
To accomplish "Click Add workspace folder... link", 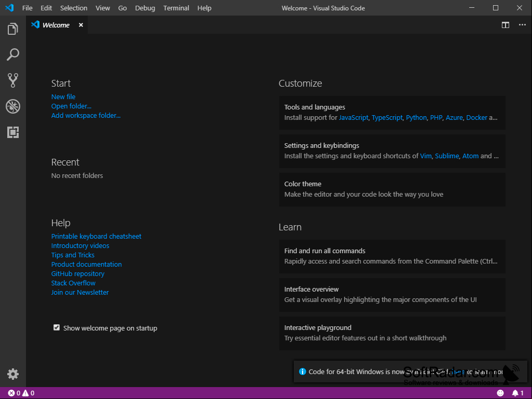I will pos(86,115).
